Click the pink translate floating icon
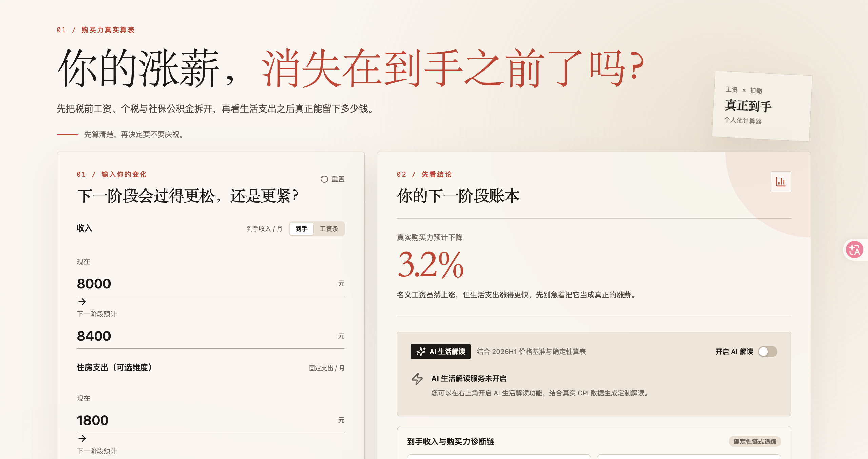The height and width of the screenshot is (459, 868). [854, 250]
